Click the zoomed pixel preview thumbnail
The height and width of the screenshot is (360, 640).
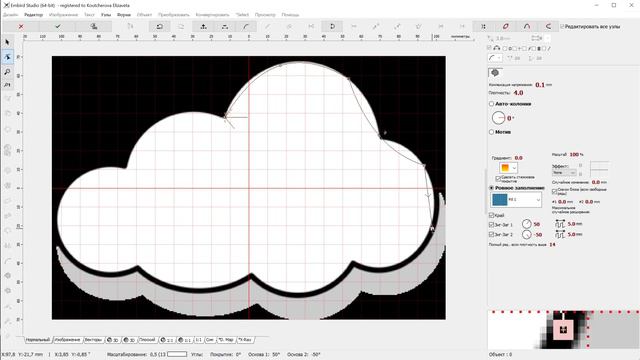pos(564,329)
